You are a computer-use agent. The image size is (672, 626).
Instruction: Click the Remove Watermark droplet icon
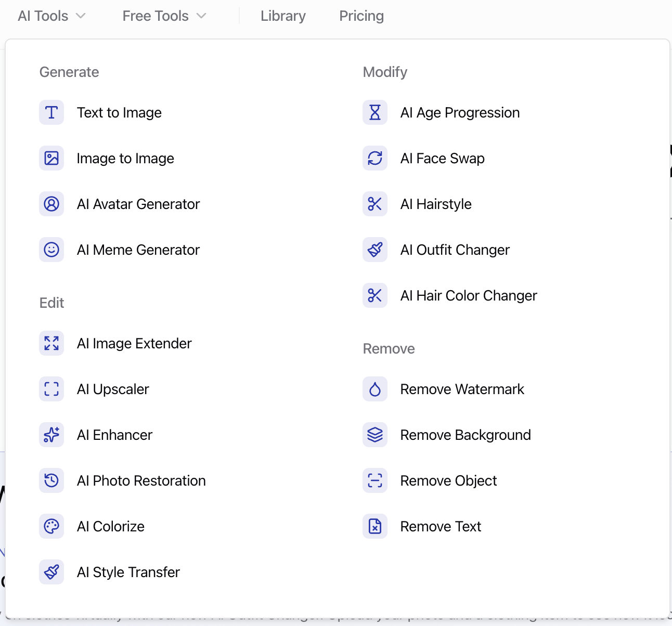(x=375, y=389)
